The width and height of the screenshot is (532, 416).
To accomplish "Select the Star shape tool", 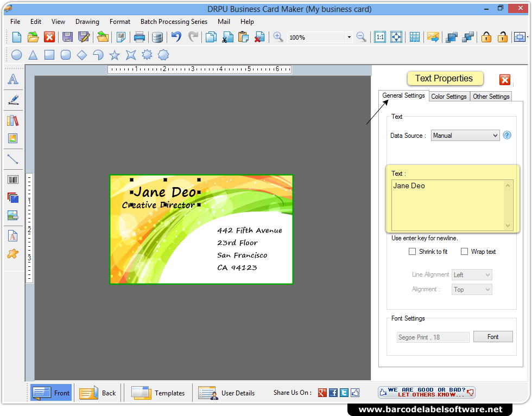I will (x=115, y=55).
